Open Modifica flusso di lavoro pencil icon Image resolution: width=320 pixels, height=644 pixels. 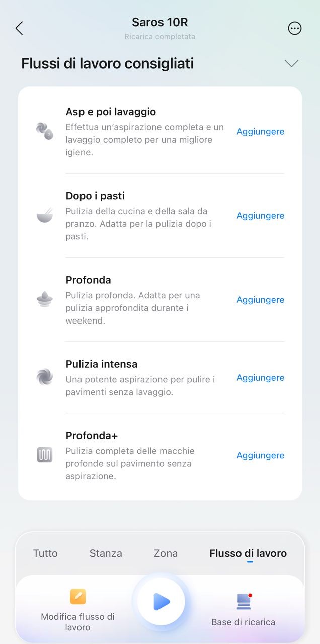78,597
